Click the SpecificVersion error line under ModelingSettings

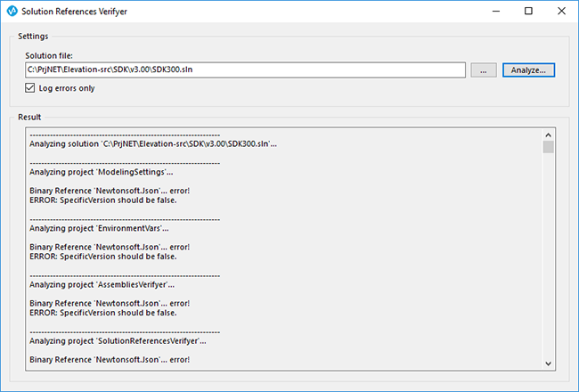click(103, 200)
